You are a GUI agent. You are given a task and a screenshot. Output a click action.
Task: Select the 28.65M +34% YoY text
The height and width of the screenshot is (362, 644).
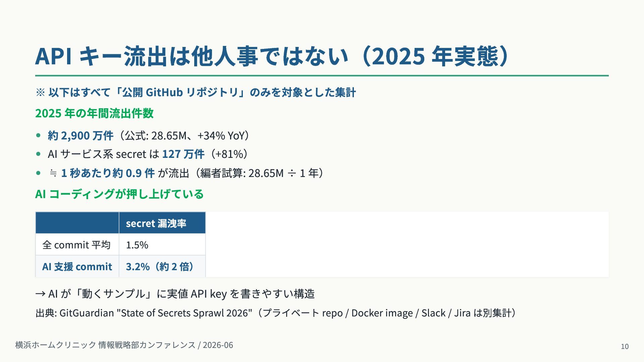182,135
